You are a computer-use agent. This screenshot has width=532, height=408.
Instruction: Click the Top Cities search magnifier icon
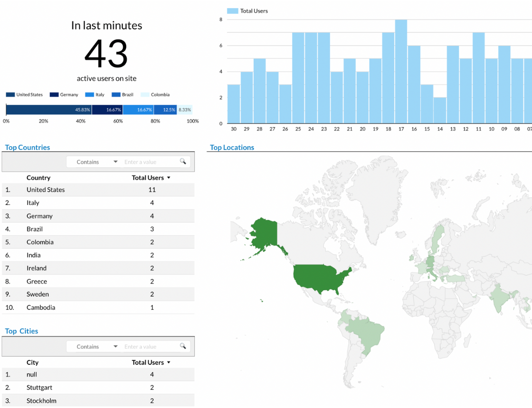[x=183, y=346]
